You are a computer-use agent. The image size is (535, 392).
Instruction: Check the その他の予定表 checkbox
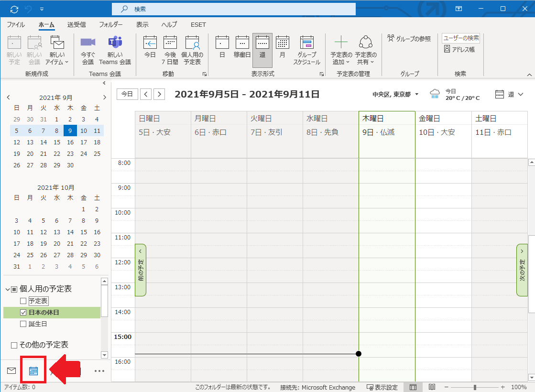click(x=14, y=345)
